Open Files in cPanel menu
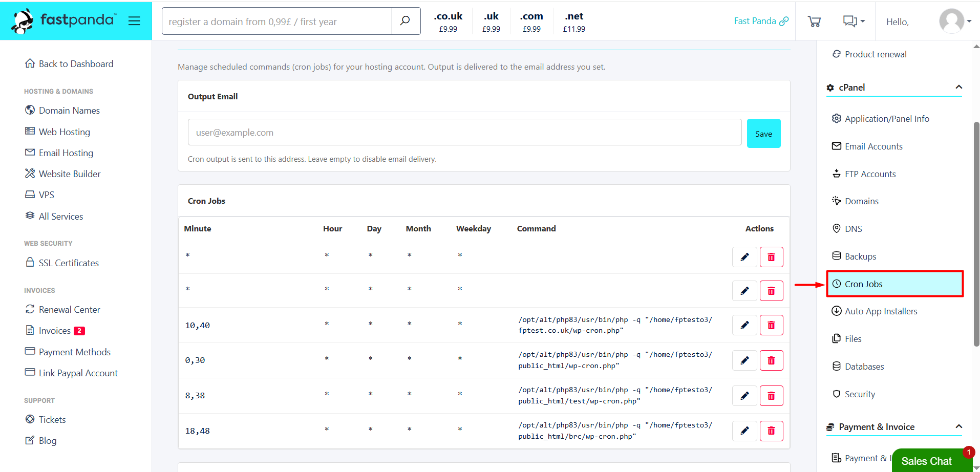This screenshot has width=980, height=472. click(x=847, y=338)
